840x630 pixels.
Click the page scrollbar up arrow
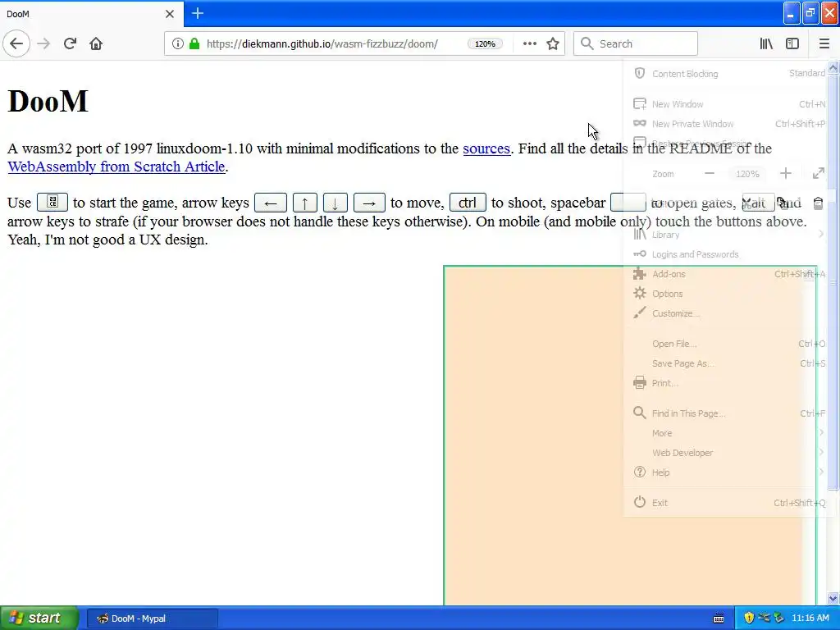click(x=833, y=67)
